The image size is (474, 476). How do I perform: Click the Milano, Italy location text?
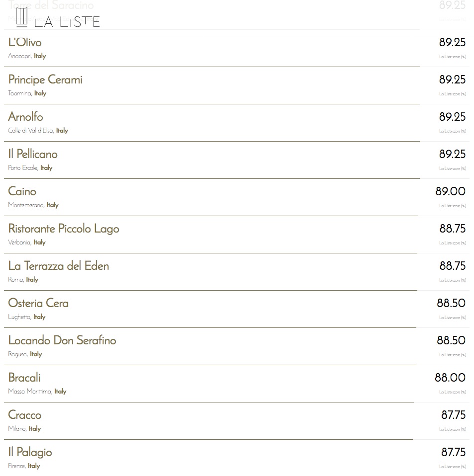coord(24,429)
